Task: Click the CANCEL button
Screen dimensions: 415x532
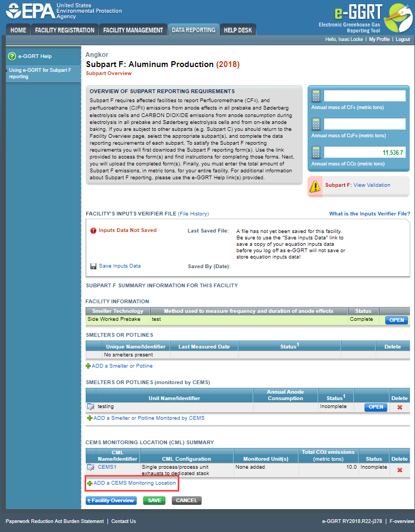Action: (187, 501)
